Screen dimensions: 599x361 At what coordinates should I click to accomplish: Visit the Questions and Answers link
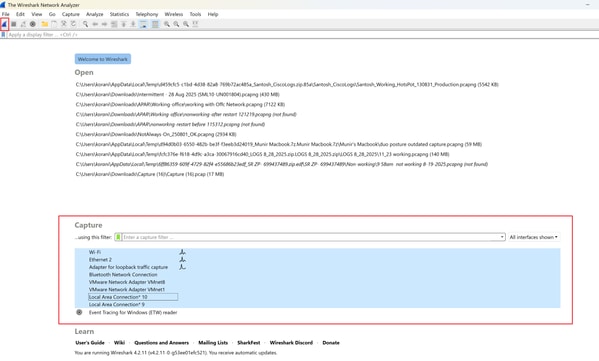pos(161,343)
